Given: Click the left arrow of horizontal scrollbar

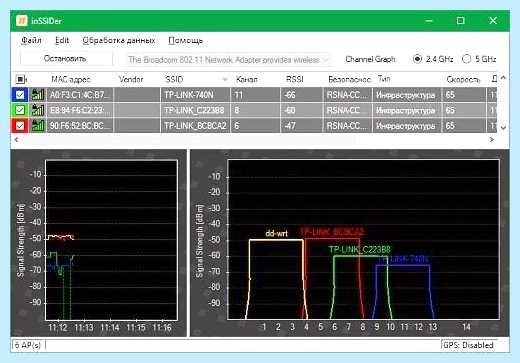Looking at the screenshot, I should tap(16, 140).
